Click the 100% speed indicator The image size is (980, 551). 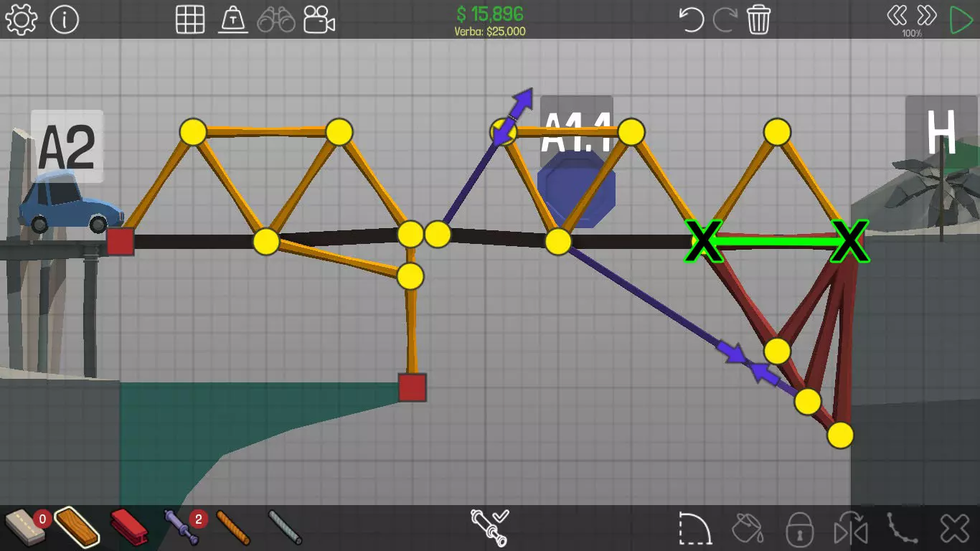(x=912, y=34)
